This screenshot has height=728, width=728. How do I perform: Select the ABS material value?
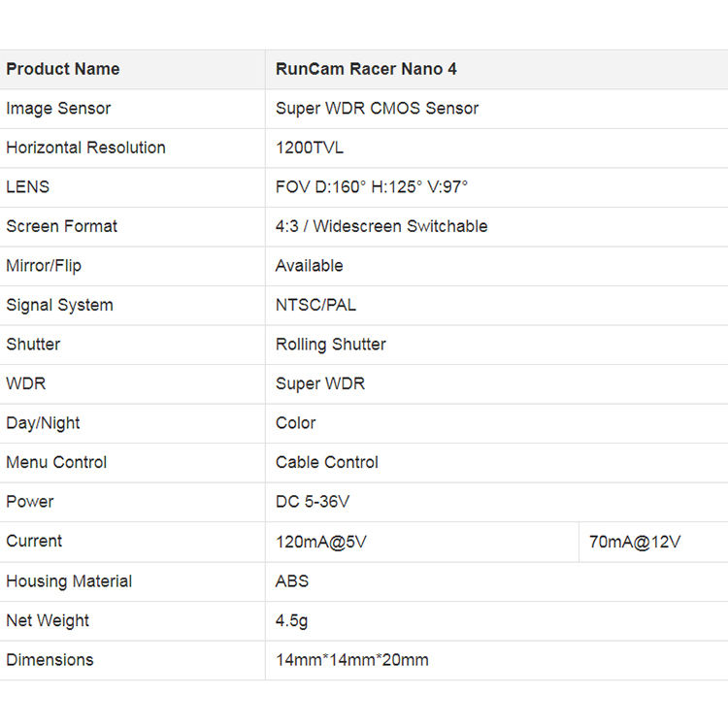click(292, 581)
